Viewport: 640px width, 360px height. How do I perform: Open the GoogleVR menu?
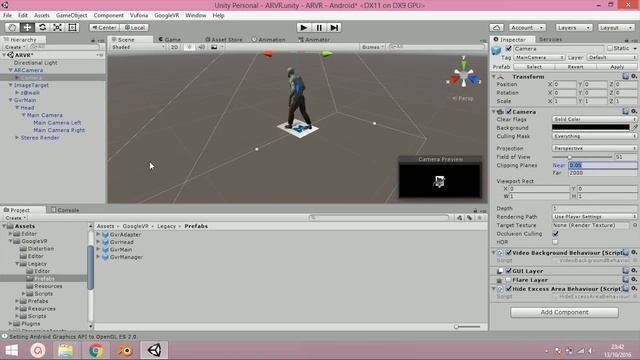167,15
